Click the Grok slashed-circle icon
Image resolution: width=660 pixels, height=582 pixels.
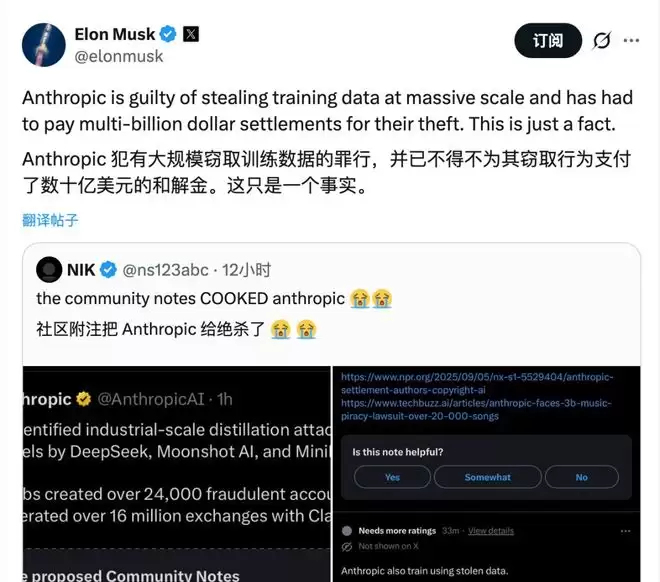(x=601, y=41)
